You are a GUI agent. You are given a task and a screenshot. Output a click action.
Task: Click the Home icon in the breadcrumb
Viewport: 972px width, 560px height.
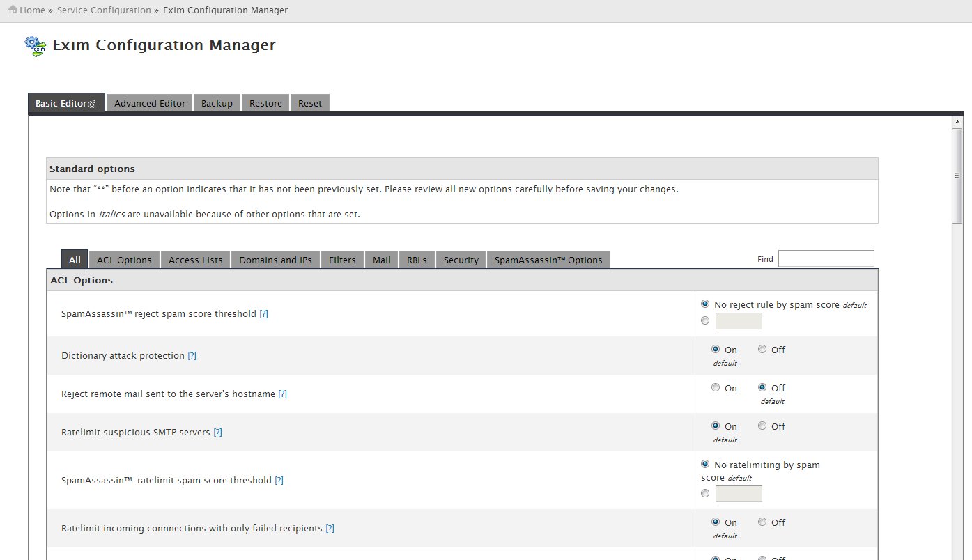(x=13, y=10)
